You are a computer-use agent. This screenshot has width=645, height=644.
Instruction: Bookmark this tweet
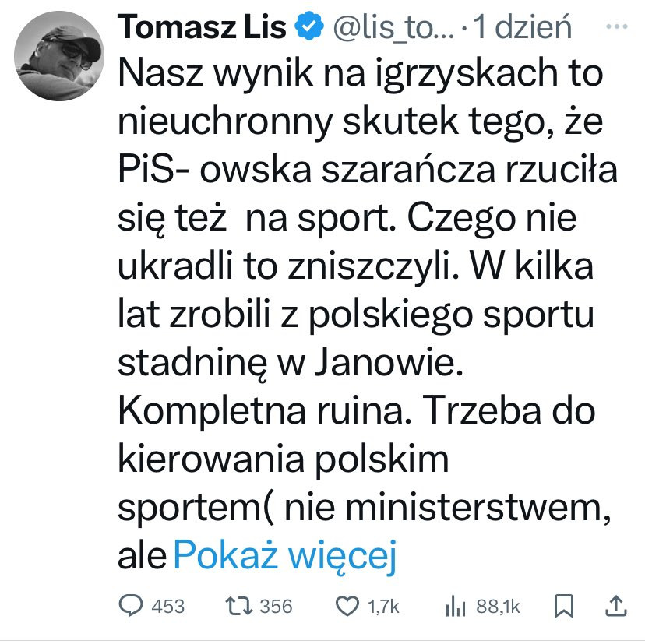click(x=563, y=606)
